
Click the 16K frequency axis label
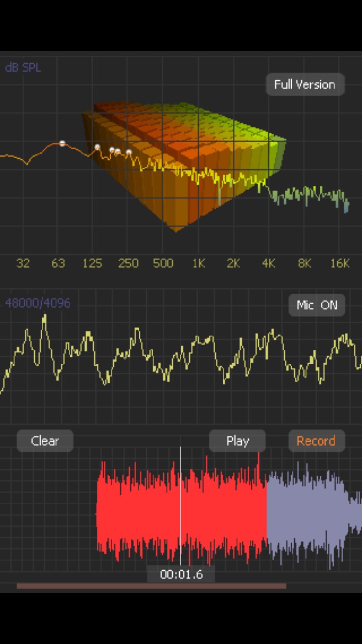pos(340,264)
